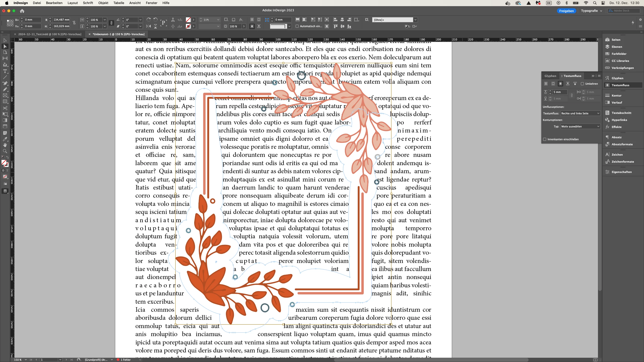
Task: Choose the Pen tool
Action: (5, 83)
